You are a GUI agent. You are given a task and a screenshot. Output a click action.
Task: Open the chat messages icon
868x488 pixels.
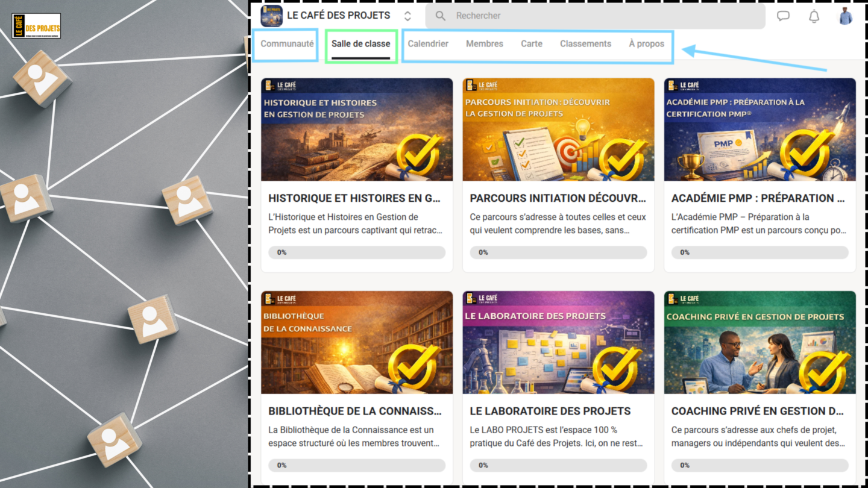coord(783,16)
